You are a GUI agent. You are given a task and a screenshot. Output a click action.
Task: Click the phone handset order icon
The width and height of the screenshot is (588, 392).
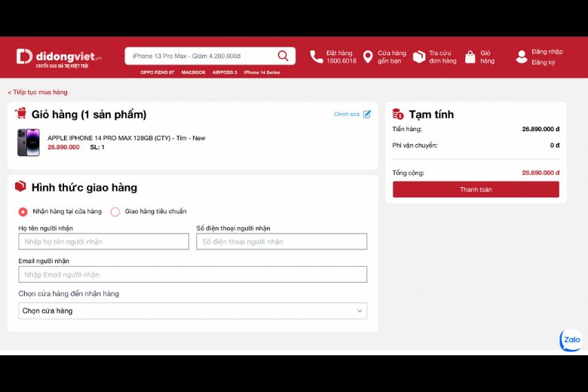click(x=316, y=57)
